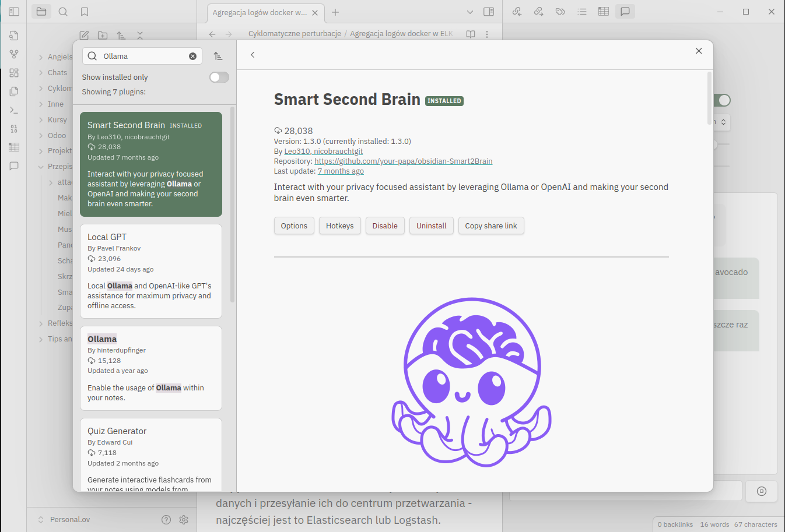
Task: Send the chat message with the round button
Action: [762, 491]
